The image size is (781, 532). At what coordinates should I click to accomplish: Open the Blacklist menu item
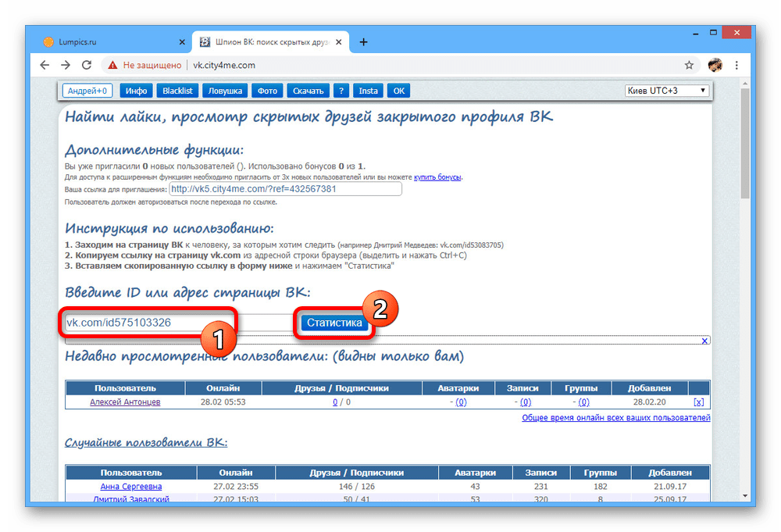(177, 91)
